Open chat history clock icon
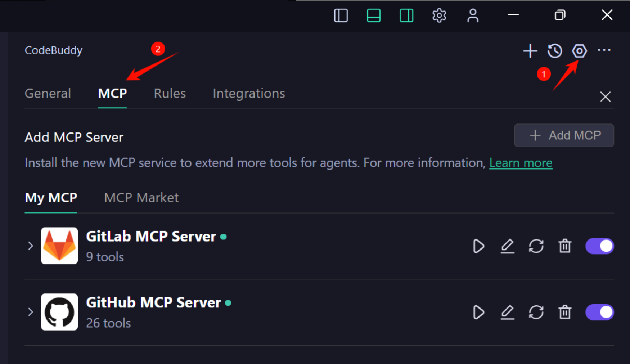The width and height of the screenshot is (630, 364). coord(555,51)
